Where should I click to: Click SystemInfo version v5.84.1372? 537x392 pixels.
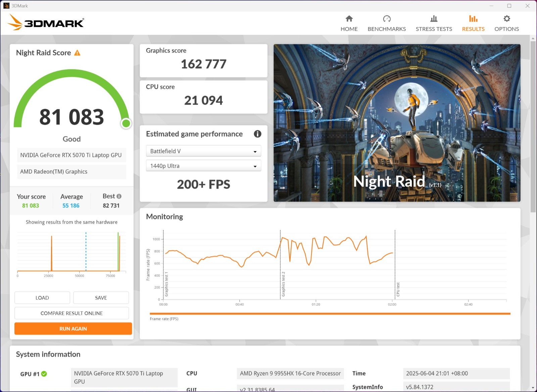456,387
